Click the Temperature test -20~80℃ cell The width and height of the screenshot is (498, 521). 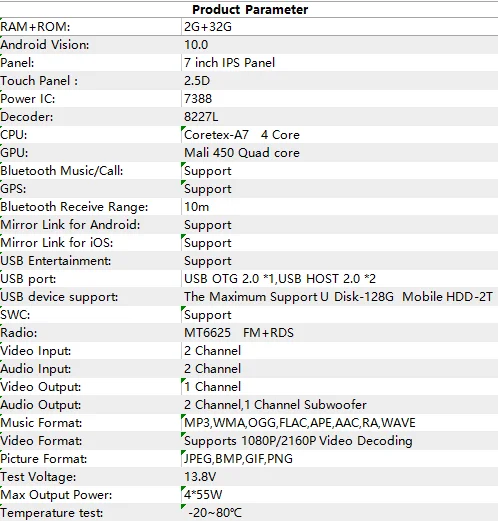[340, 513]
